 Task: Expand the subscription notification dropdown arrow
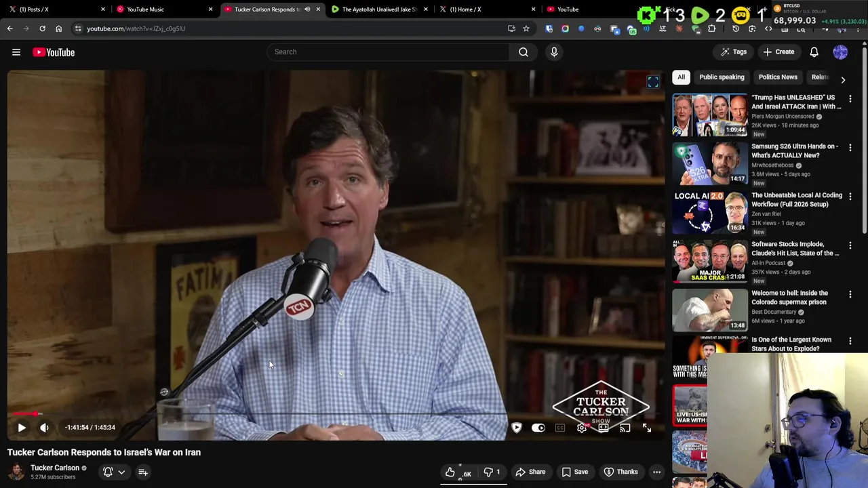coord(121,472)
